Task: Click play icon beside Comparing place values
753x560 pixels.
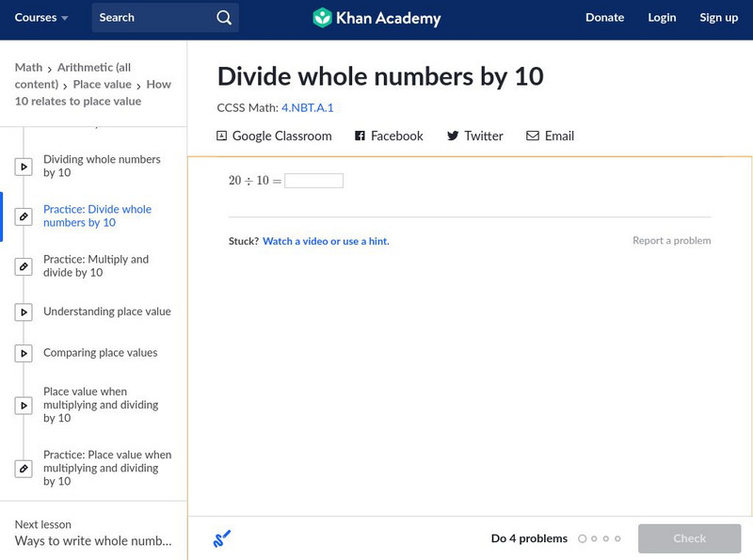Action: pyautogui.click(x=24, y=354)
